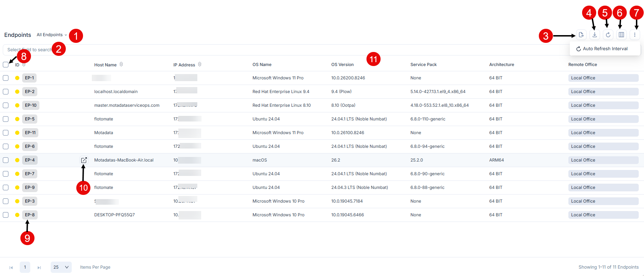The image size is (644, 276).
Task: Click the refresh icon in toolbar
Action: [608, 35]
